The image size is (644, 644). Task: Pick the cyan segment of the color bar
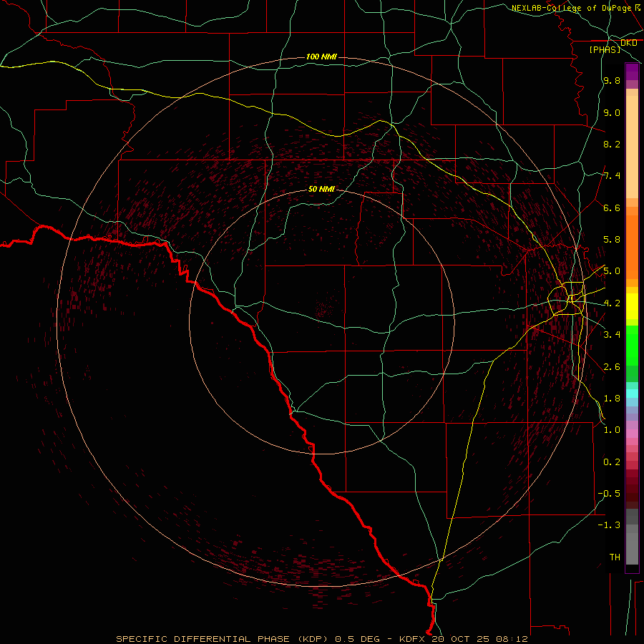tap(632, 394)
